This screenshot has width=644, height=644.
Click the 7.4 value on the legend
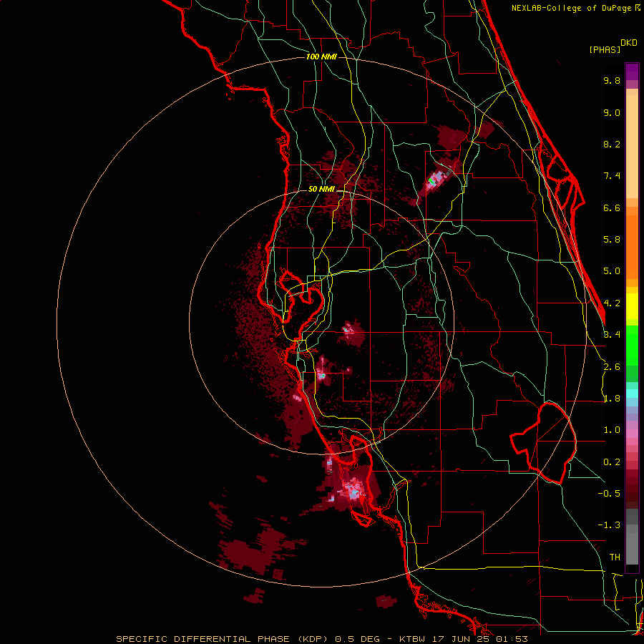coord(612,176)
